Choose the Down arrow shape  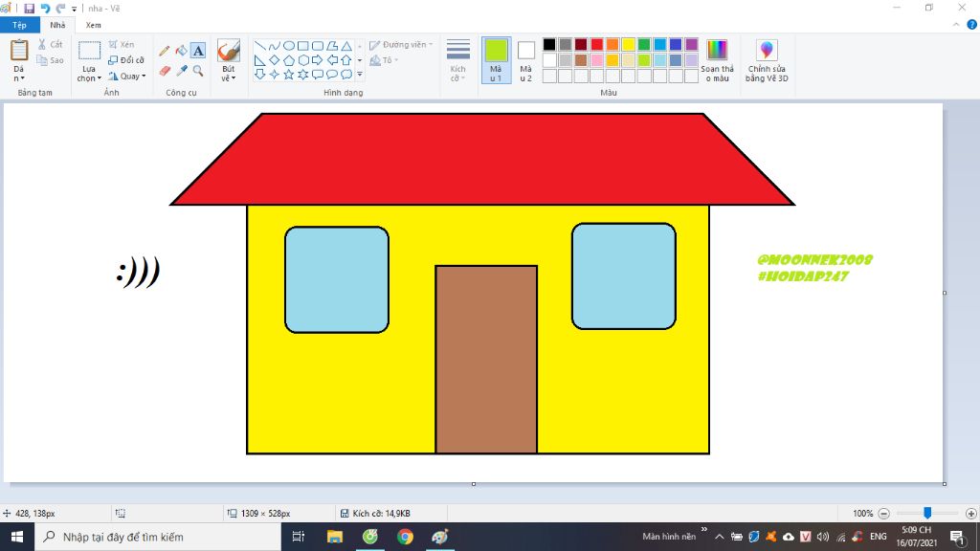pos(260,75)
